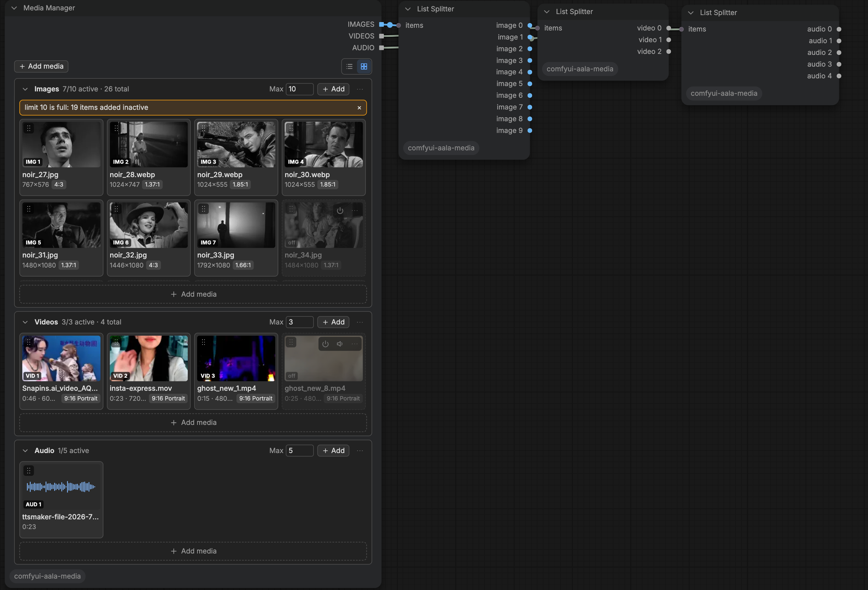Grab drag handle on ghost_new_1.mp4
This screenshot has height=590, width=868.
(x=203, y=342)
